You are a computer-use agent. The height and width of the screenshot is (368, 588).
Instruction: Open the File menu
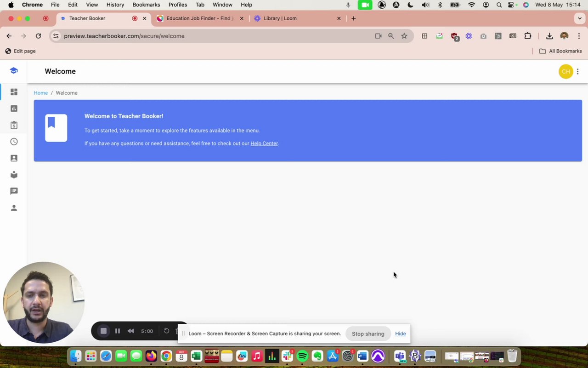[55, 5]
